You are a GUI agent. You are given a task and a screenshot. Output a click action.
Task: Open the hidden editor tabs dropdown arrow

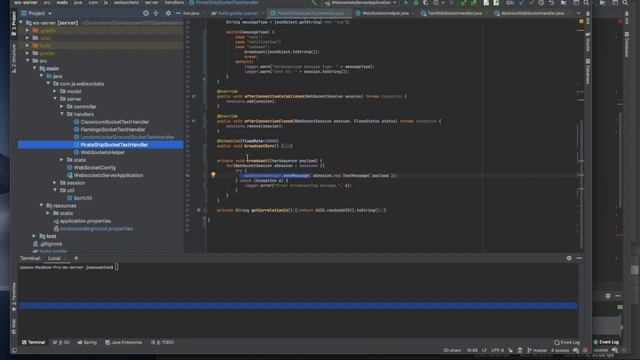(578, 13)
